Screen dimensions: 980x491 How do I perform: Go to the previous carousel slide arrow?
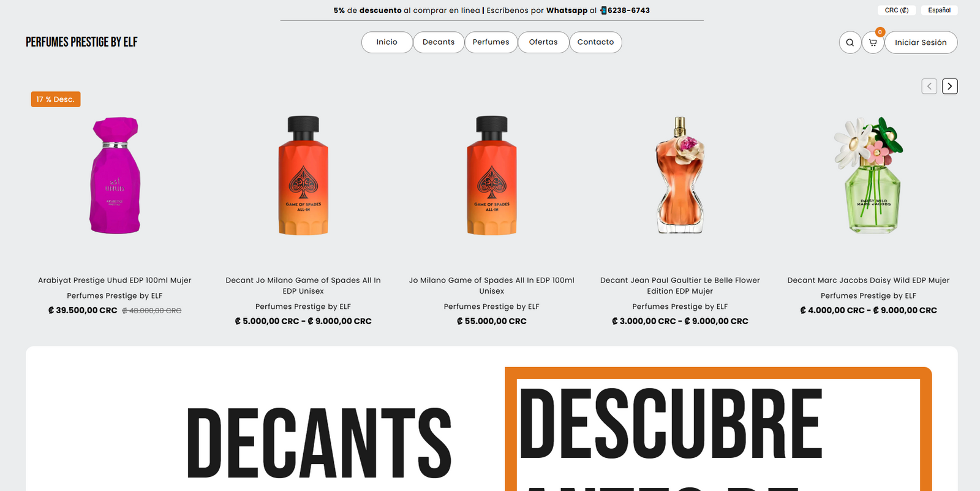point(929,86)
